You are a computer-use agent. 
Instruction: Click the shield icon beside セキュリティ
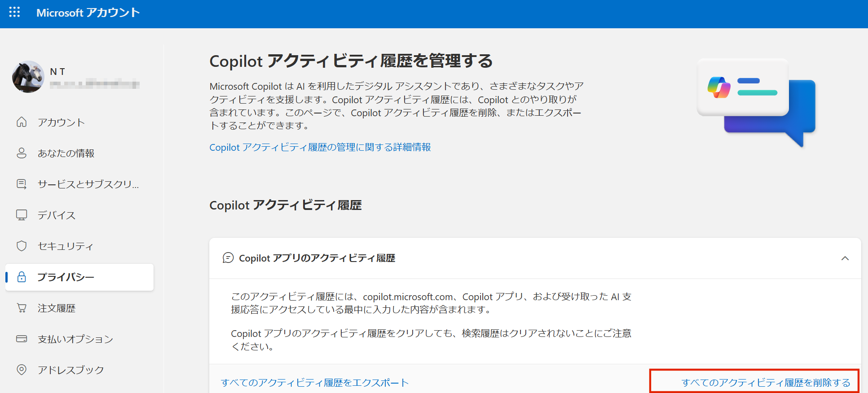[x=22, y=246]
